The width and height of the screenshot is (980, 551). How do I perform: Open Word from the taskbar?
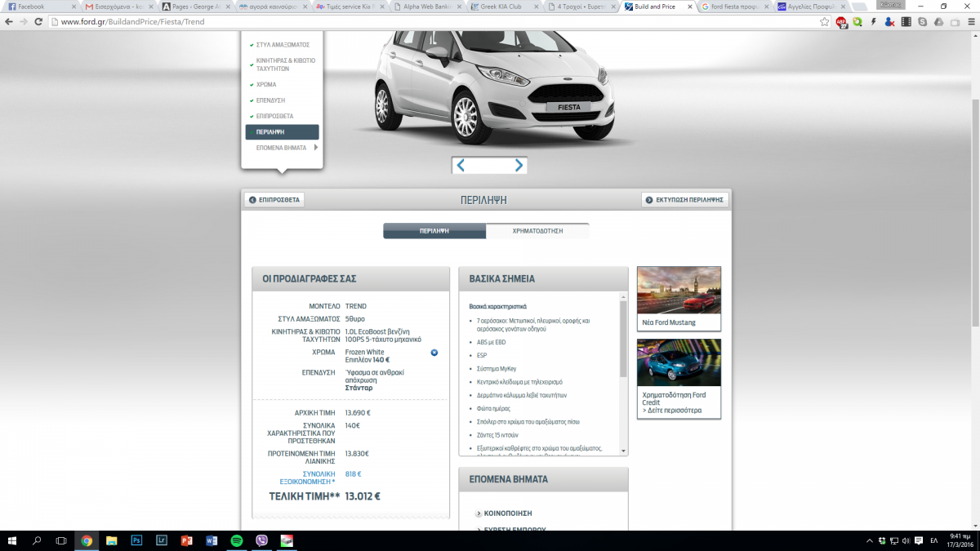[x=212, y=540]
